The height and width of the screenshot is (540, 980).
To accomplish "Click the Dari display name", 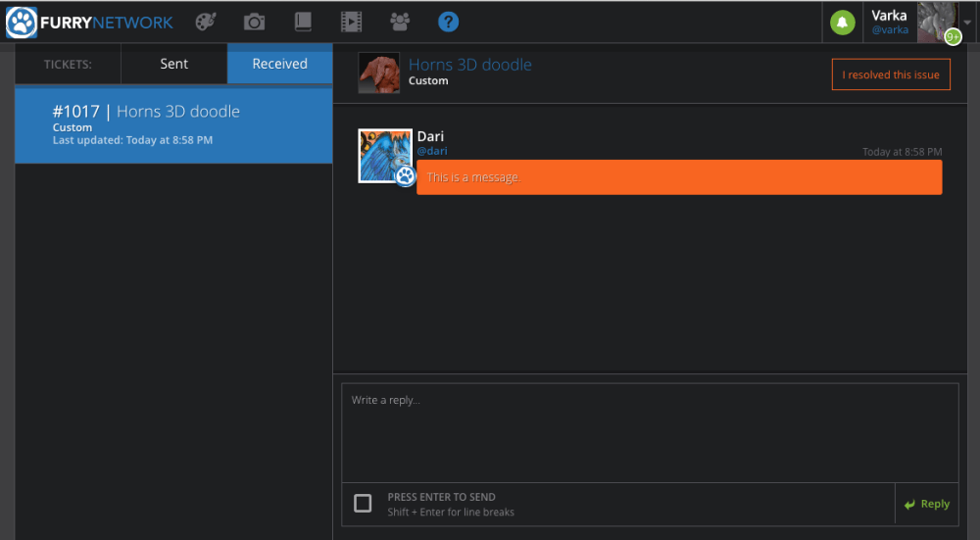I will (x=430, y=136).
